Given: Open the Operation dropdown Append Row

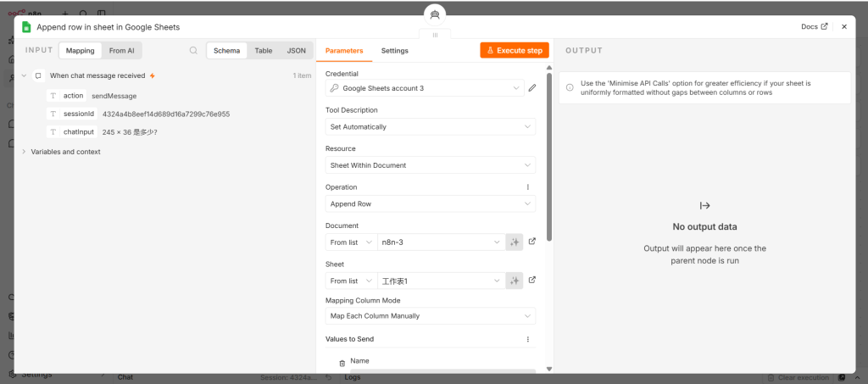Looking at the screenshot, I should [430, 203].
